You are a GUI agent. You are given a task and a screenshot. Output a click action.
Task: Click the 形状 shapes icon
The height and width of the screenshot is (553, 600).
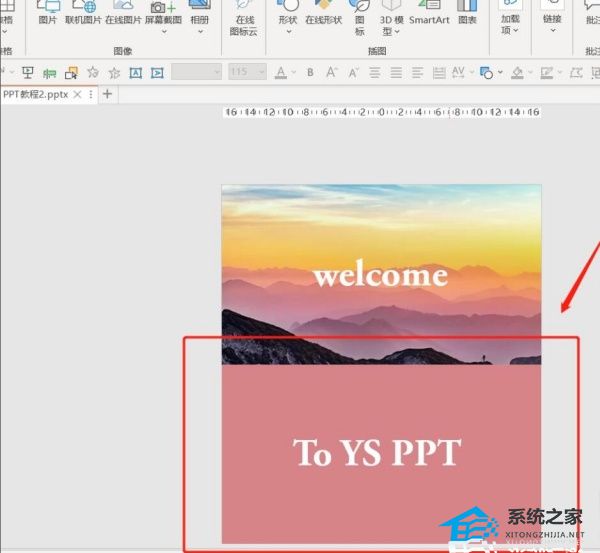pyautogui.click(x=288, y=5)
